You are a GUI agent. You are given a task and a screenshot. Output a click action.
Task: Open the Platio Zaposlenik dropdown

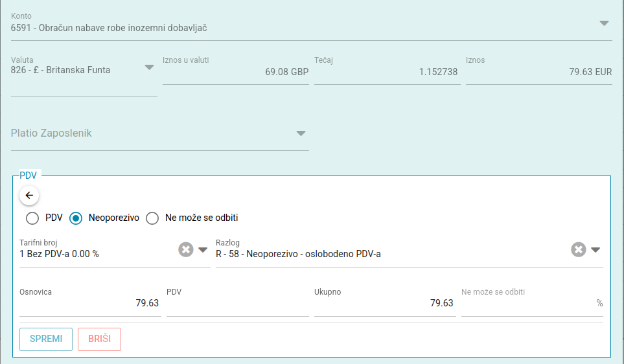tap(301, 133)
